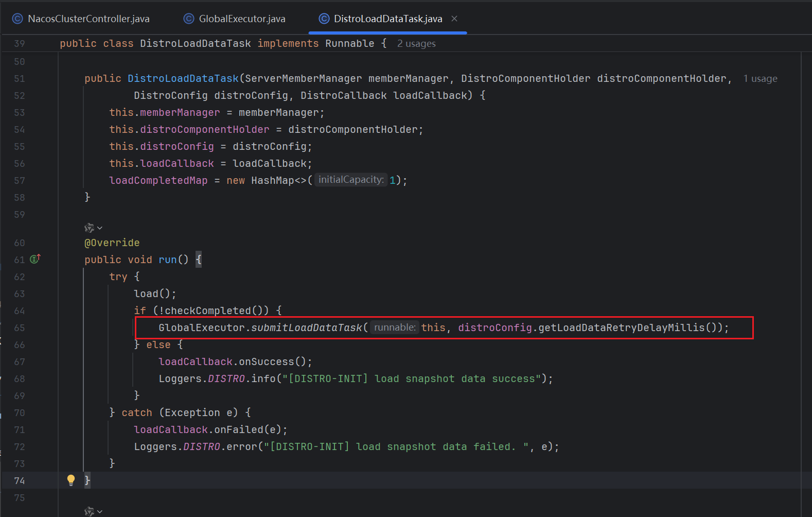Click line number 65 in the gutter
Image resolution: width=812 pixels, height=517 pixels.
(20, 328)
